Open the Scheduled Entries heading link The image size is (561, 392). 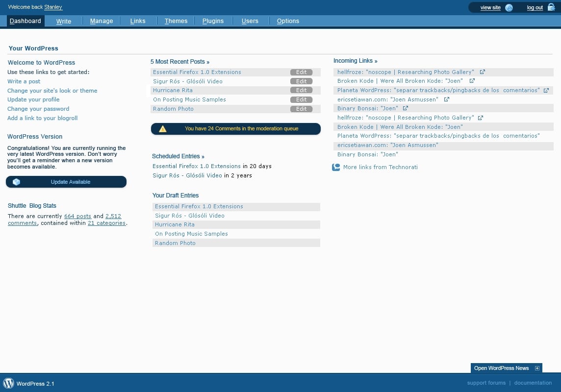point(178,156)
